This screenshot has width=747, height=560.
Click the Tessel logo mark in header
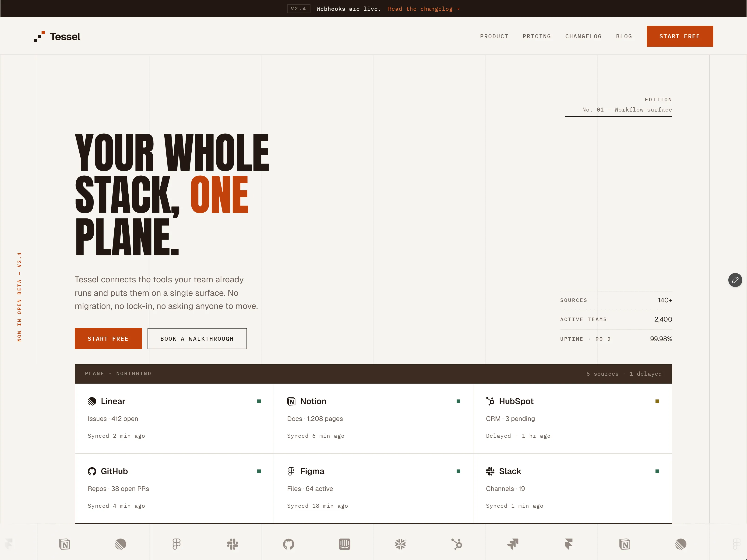coord(39,36)
